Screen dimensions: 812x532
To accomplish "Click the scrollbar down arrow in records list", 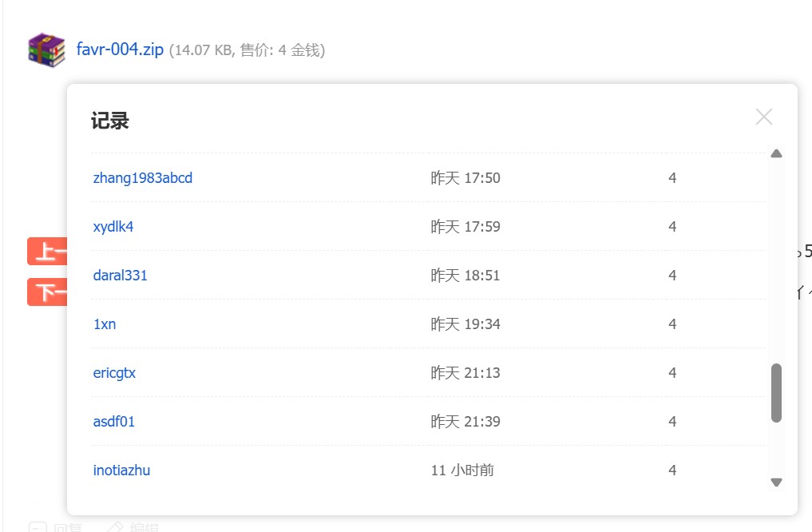I will [x=776, y=482].
